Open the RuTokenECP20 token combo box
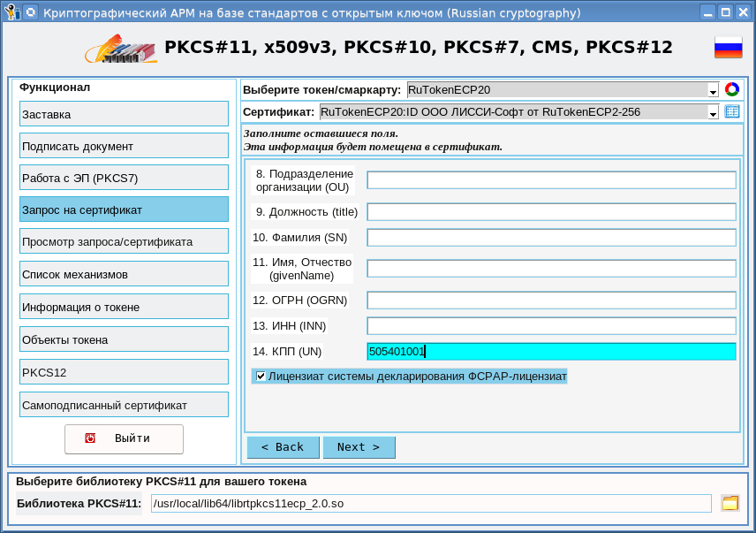 [563, 90]
